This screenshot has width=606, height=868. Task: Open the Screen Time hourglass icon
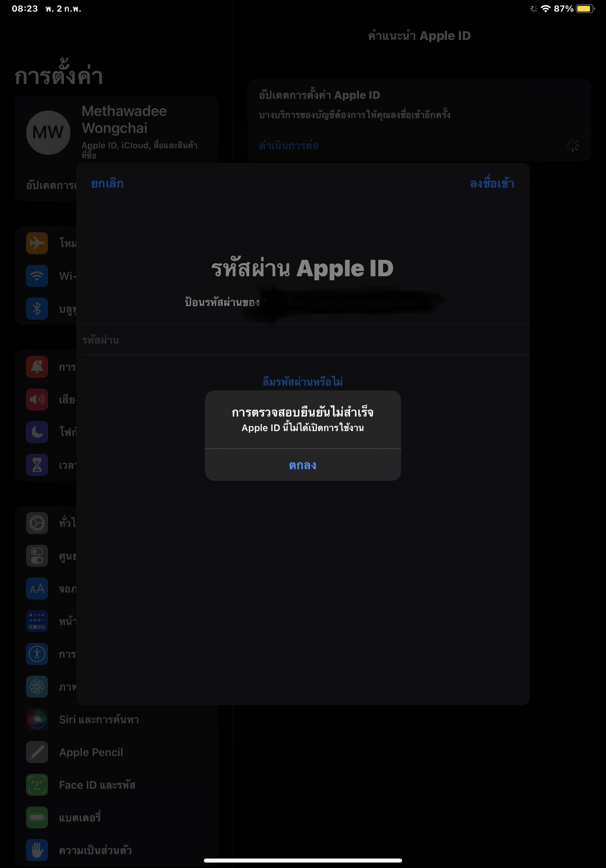point(37,465)
